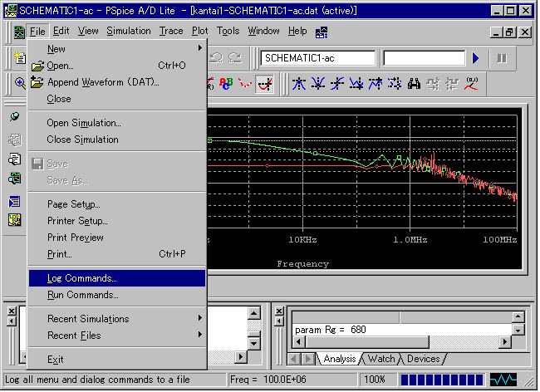Toggle the cursor button on the toolbar
The width and height of the screenshot is (540, 392).
pyautogui.click(x=264, y=84)
